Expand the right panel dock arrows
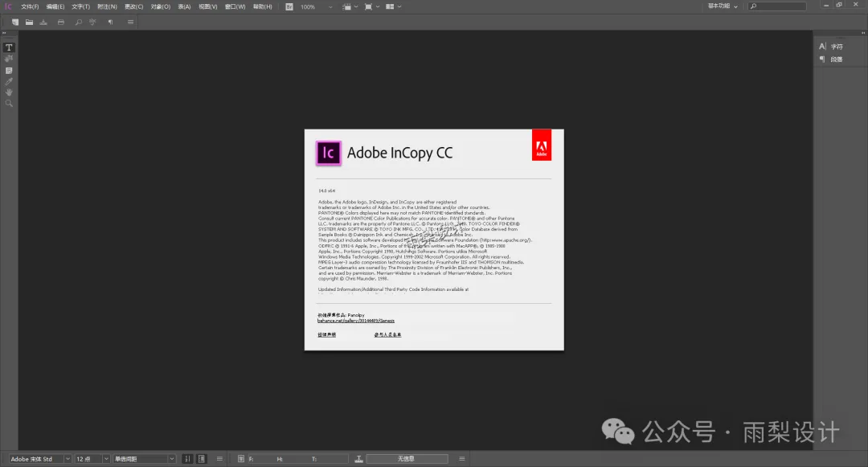Screen dimensions: 868x467 [x=863, y=33]
